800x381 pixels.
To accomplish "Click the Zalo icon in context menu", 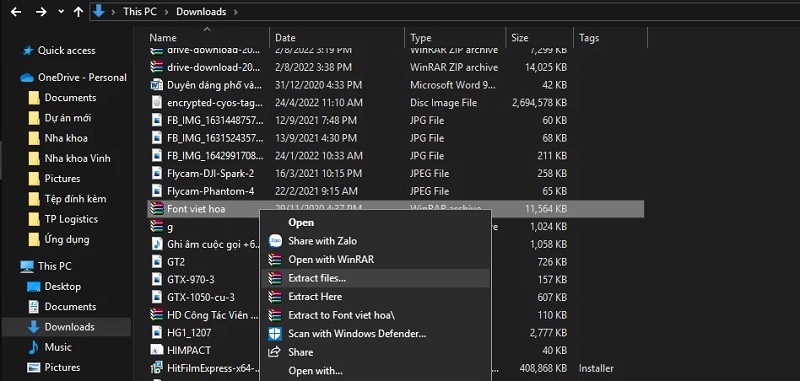I will pyautogui.click(x=275, y=241).
